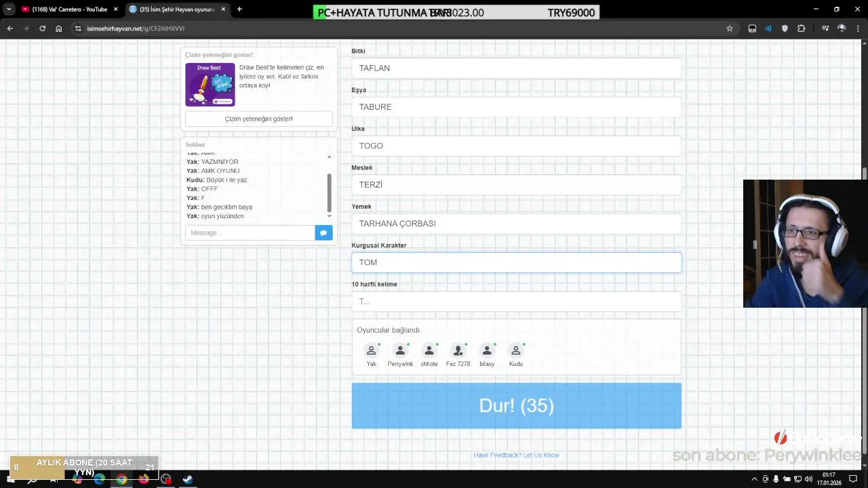Click the Çizim yeteneğini göster! button

click(259, 119)
